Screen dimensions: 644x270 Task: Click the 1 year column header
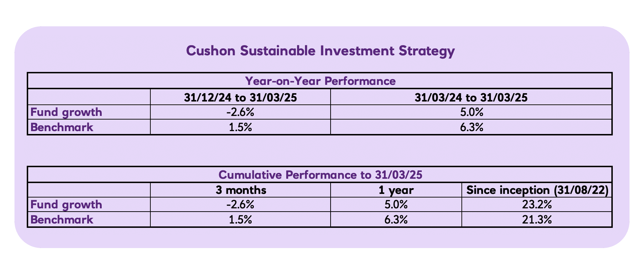pyautogui.click(x=396, y=190)
